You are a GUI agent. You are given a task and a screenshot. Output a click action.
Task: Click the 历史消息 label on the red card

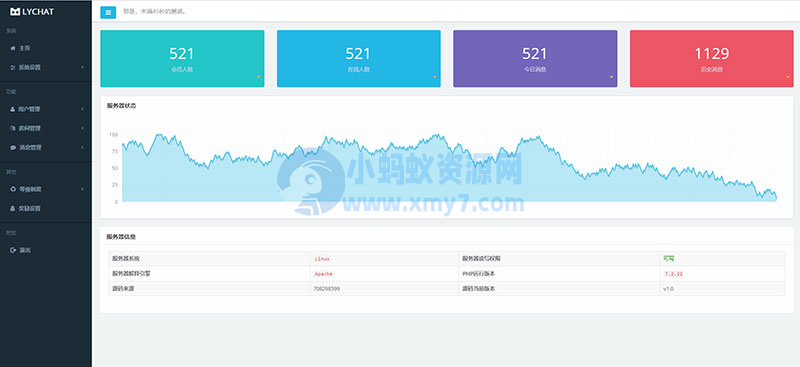712,69
